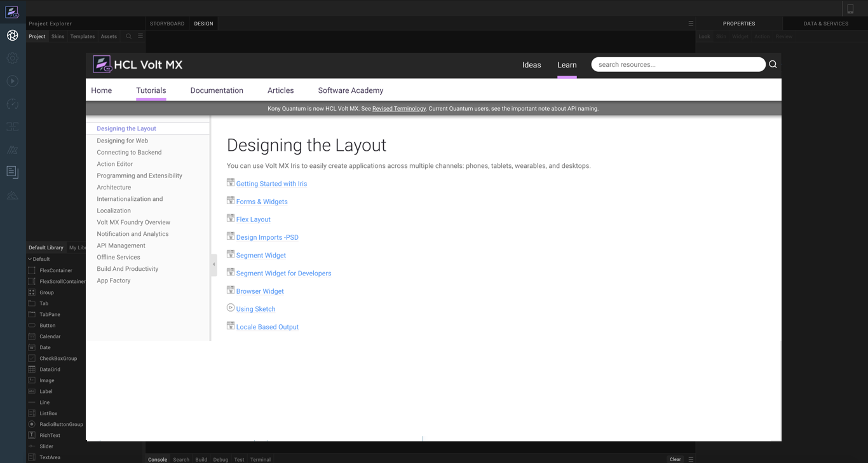Collapse the tutorials sidebar with the arrow handle

pos(214,265)
